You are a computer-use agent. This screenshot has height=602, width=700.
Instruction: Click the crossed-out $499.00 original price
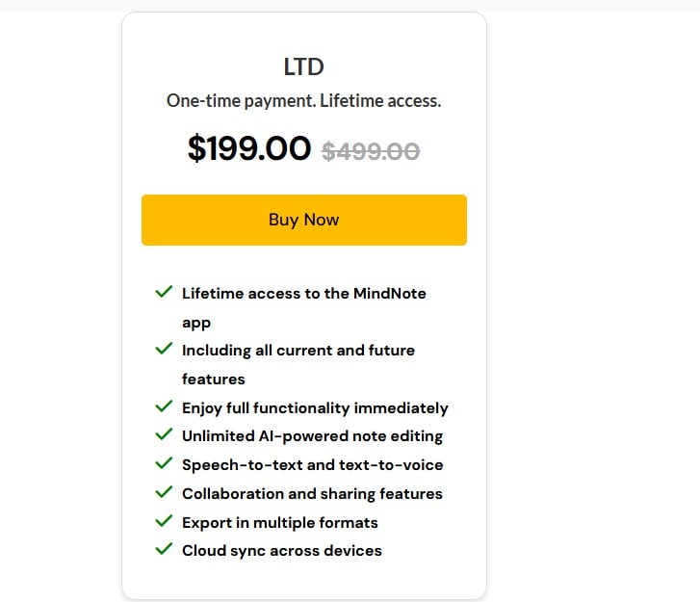[371, 151]
